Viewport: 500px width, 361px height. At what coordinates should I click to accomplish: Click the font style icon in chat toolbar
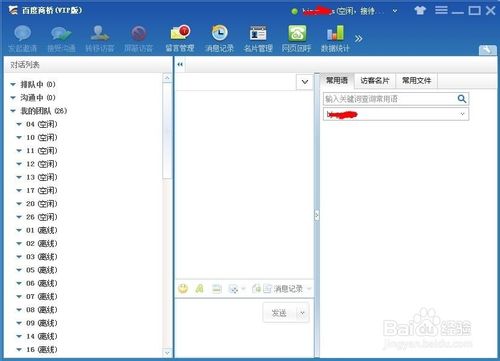click(x=200, y=288)
